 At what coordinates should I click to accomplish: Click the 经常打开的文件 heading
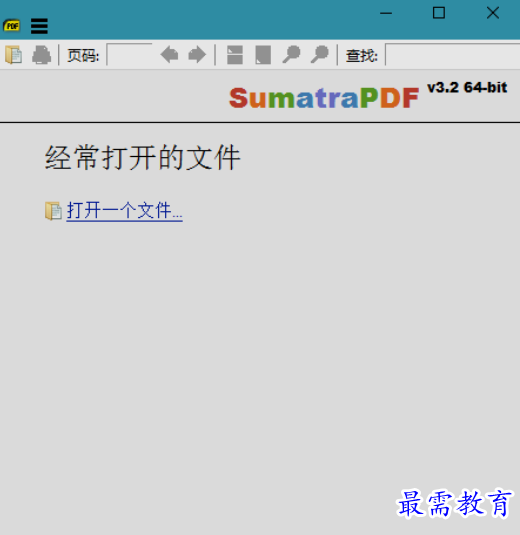(x=143, y=158)
